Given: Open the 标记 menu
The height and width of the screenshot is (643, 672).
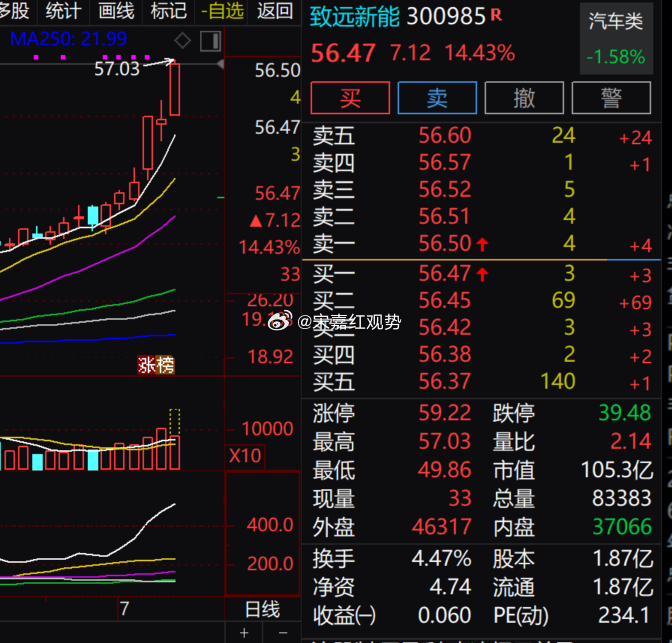Looking at the screenshot, I should point(168,11).
